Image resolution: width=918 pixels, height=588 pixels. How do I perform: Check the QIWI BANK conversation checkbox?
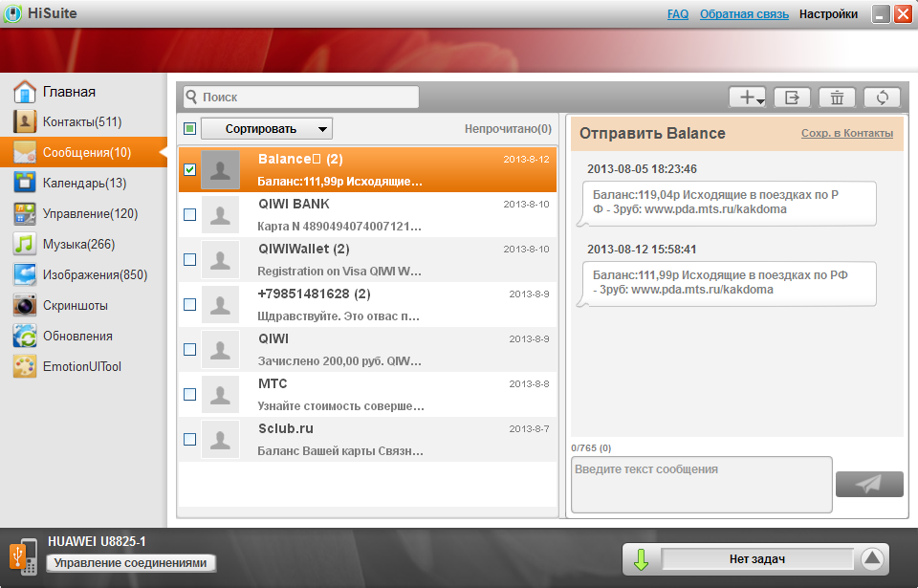tap(189, 215)
